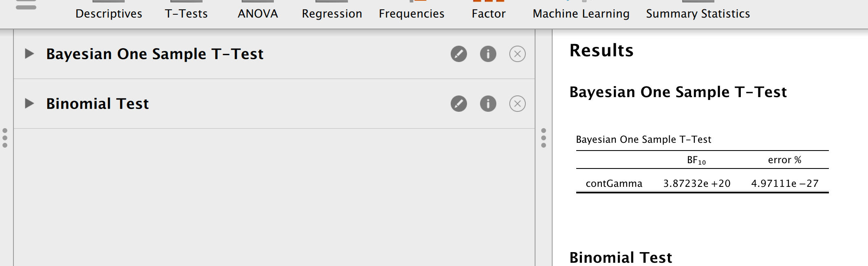Open the Factor analysis menu
This screenshot has height=266, width=868.
click(x=489, y=13)
